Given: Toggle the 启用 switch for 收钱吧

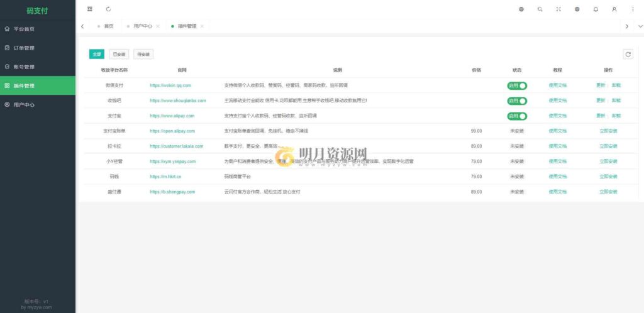Looking at the screenshot, I should tap(517, 101).
